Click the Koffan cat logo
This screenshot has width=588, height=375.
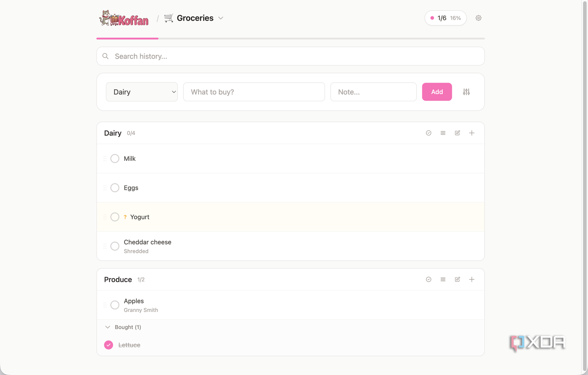tap(124, 18)
